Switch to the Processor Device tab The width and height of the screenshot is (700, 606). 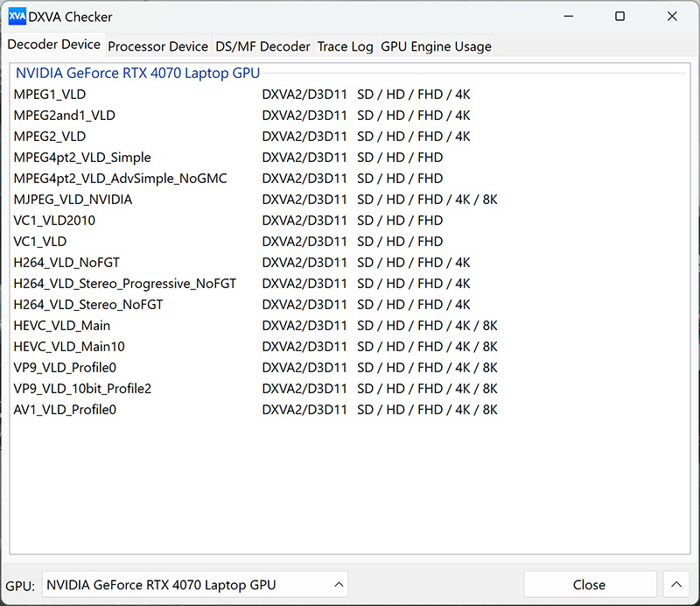click(157, 46)
